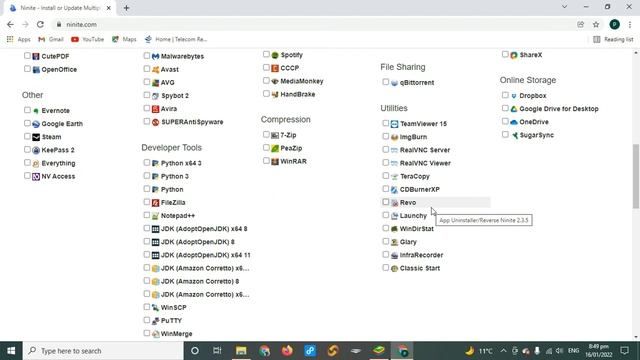This screenshot has width=640, height=360.
Task: Click the PuTTY icon
Action: coord(155,321)
